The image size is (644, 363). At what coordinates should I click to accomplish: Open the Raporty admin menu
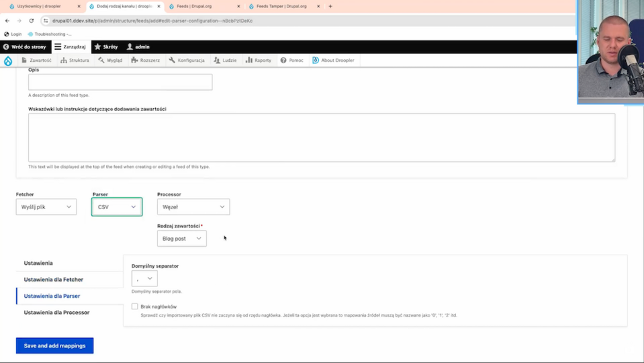pos(259,60)
